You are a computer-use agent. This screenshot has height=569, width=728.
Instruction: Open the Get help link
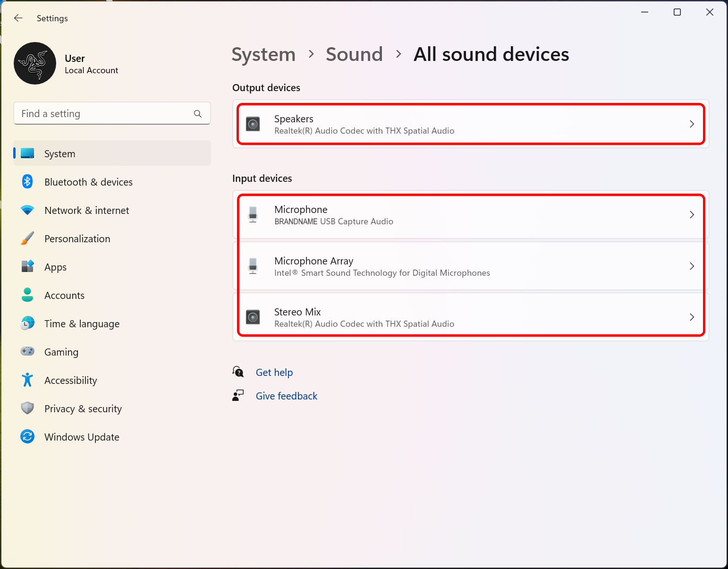(x=274, y=373)
